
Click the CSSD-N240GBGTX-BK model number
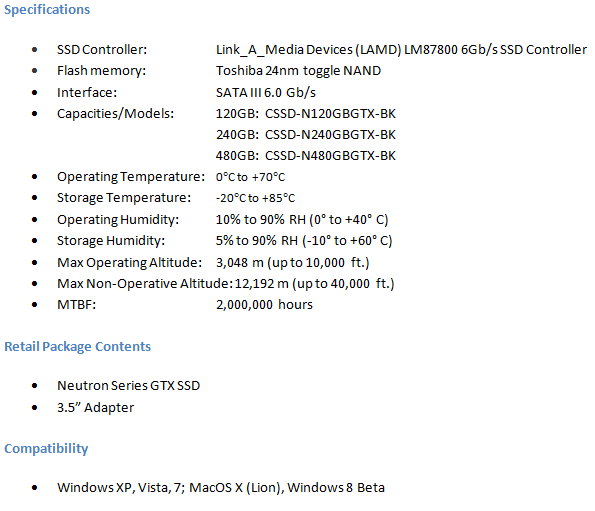330,135
